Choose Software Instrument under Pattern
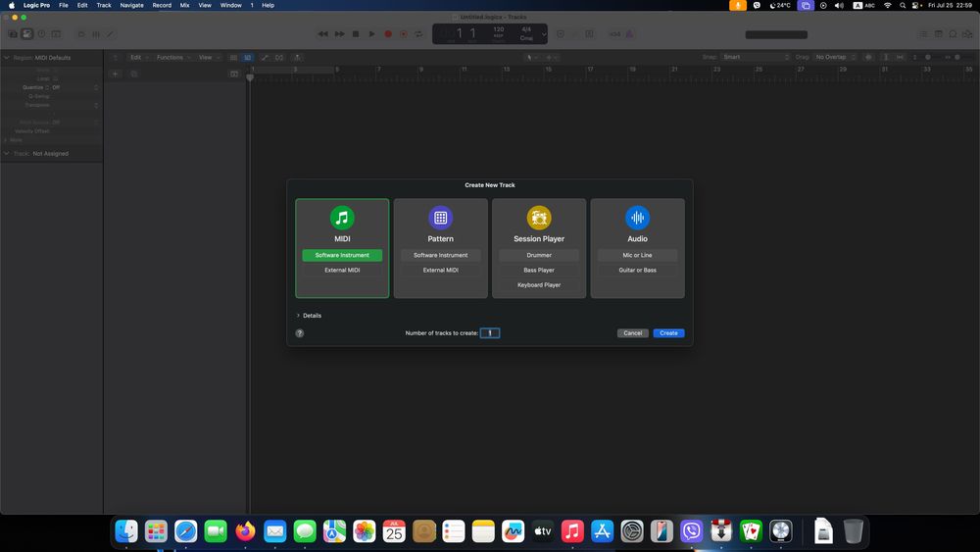This screenshot has height=552, width=980. coord(441,255)
